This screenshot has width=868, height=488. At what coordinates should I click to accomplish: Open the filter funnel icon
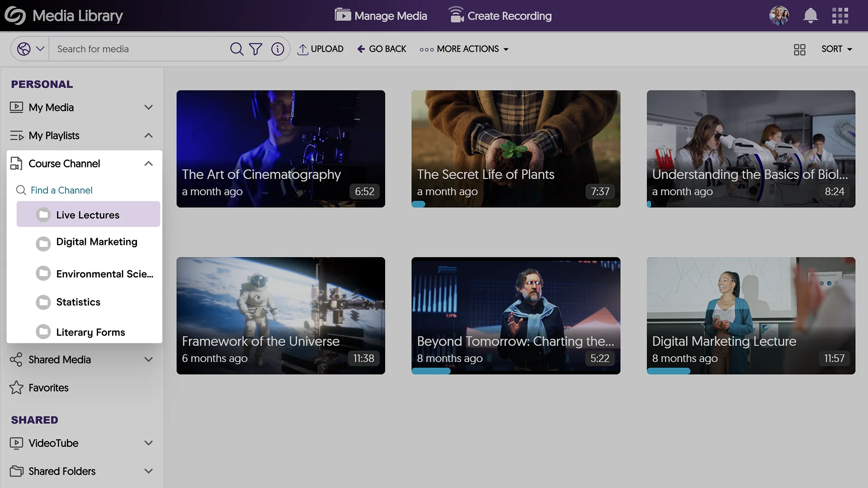click(255, 49)
